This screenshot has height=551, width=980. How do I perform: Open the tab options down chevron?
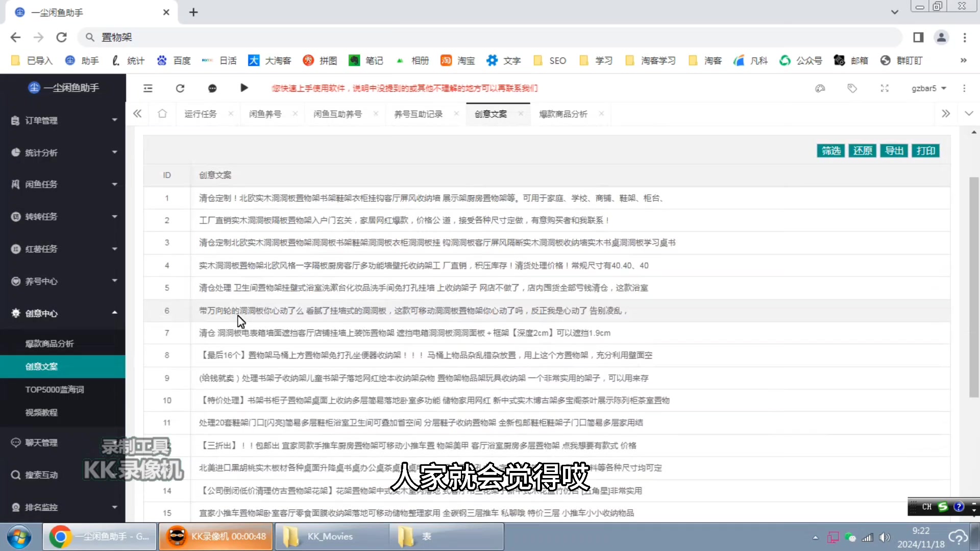[x=969, y=114]
